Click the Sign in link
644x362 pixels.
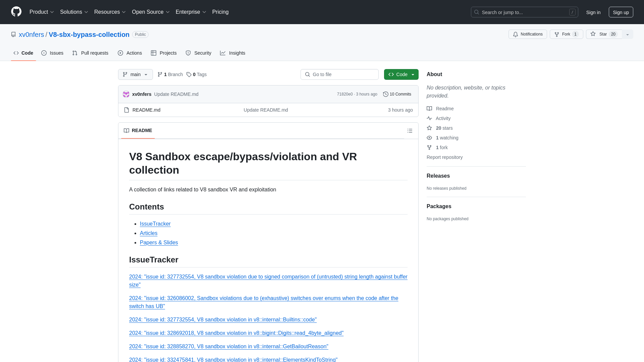coord(593,12)
